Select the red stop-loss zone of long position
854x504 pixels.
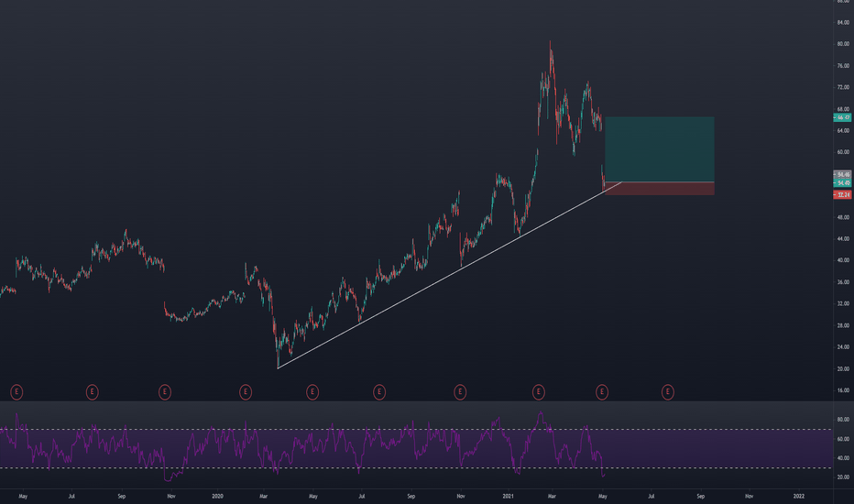click(660, 189)
